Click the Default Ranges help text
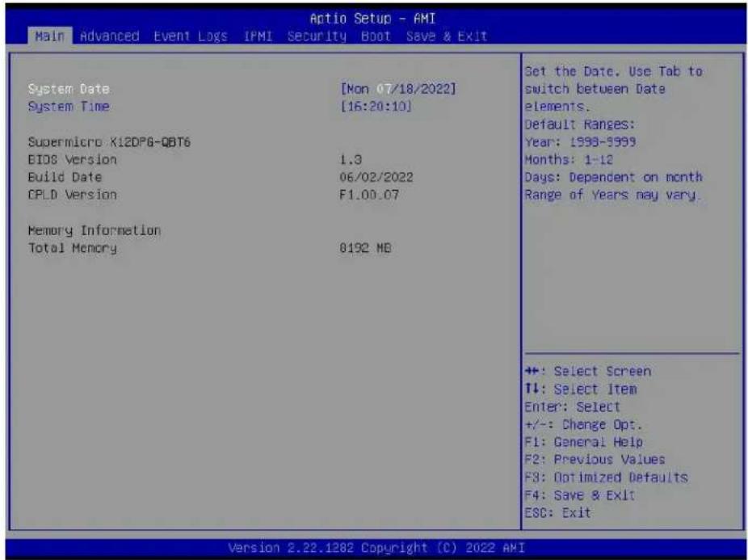Viewport: 748px width, 560px height. [x=580, y=124]
